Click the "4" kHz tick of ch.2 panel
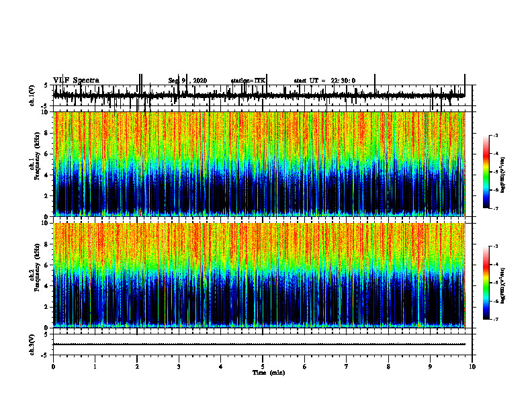Screen dimensions: 532x411 pyautogui.click(x=47, y=286)
